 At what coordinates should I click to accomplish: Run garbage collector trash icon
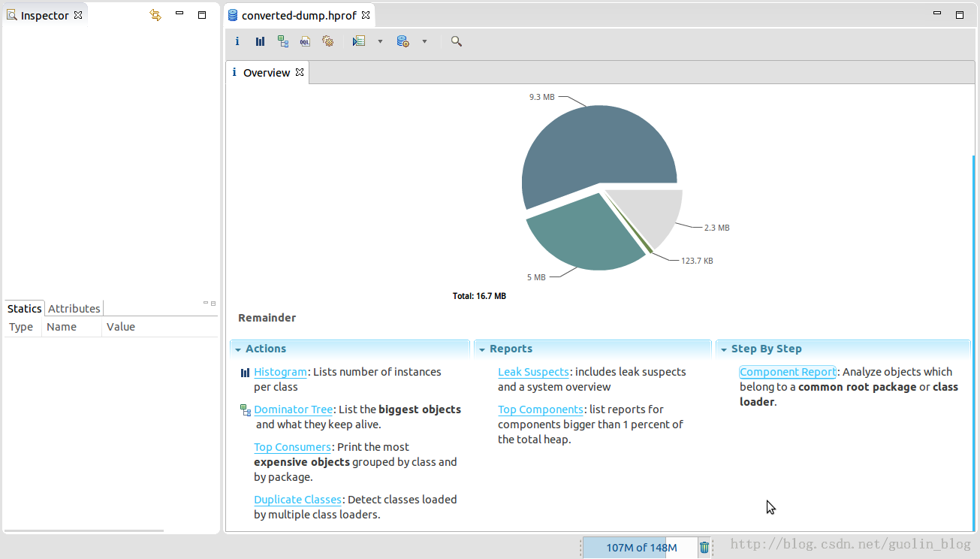704,548
